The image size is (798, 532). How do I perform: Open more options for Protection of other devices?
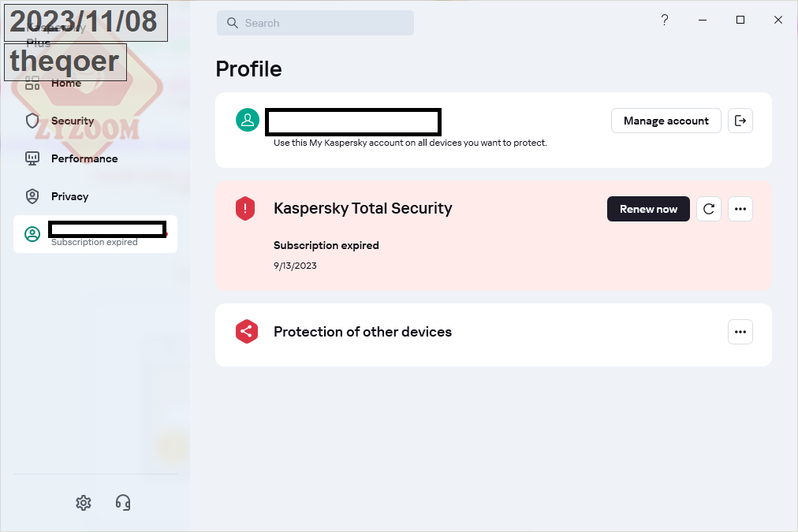coord(740,332)
